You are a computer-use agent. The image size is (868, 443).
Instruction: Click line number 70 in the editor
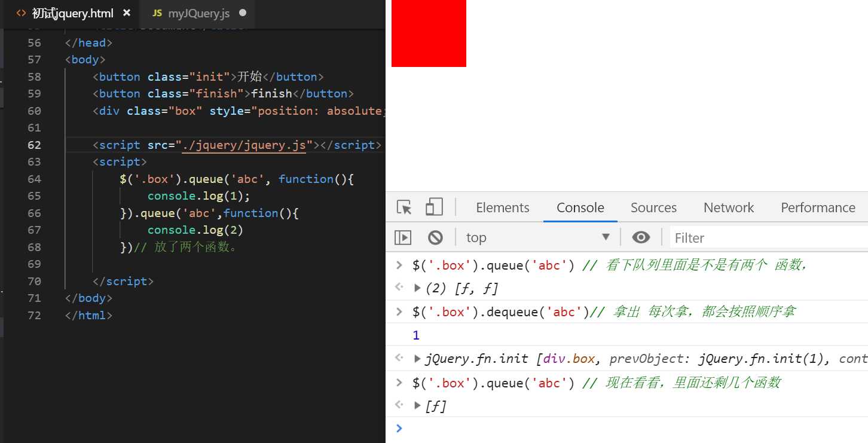(35, 281)
